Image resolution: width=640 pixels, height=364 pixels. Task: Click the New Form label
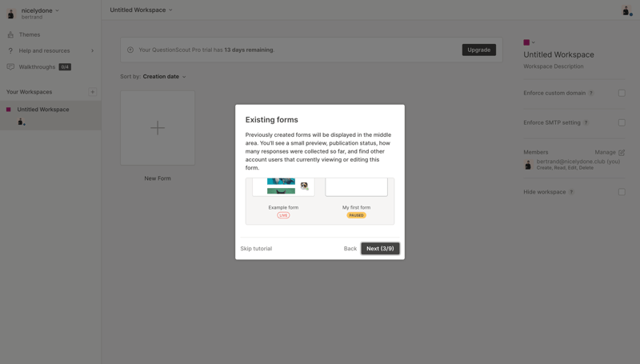[x=158, y=178]
